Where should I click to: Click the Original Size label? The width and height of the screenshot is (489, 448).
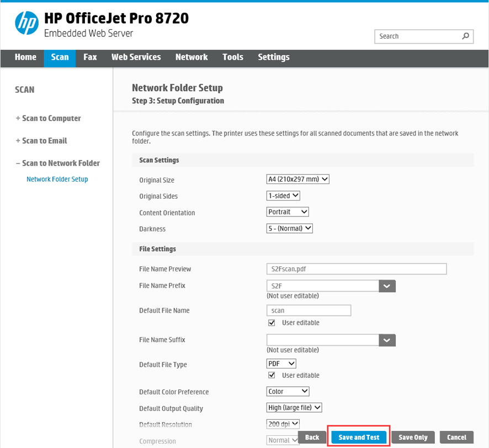[x=157, y=180]
